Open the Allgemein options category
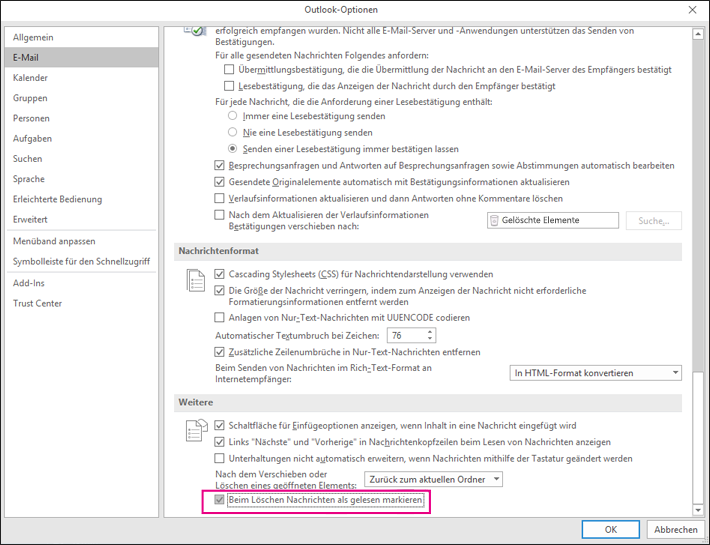Screen dimensions: 710x545 pyautogui.click(x=82, y=37)
